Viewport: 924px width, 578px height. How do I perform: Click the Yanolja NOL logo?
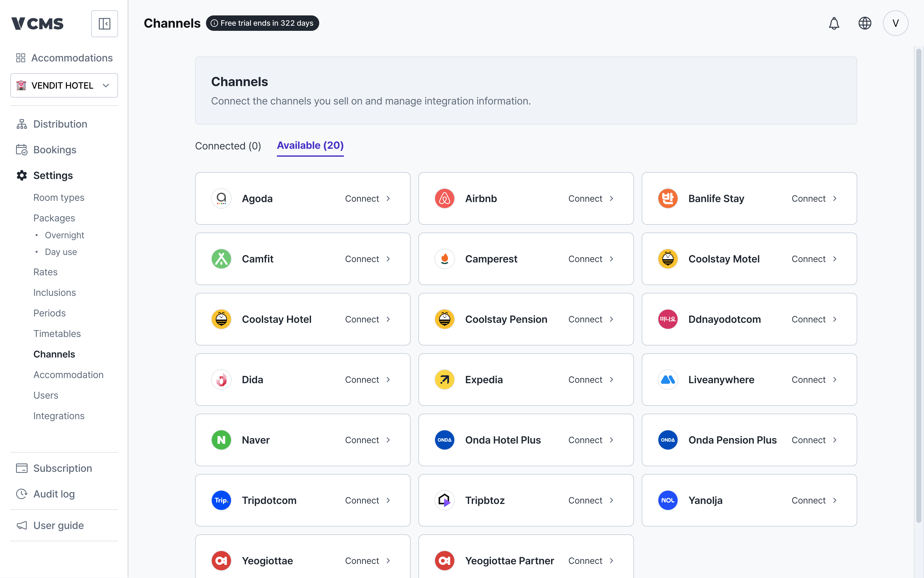tap(668, 501)
